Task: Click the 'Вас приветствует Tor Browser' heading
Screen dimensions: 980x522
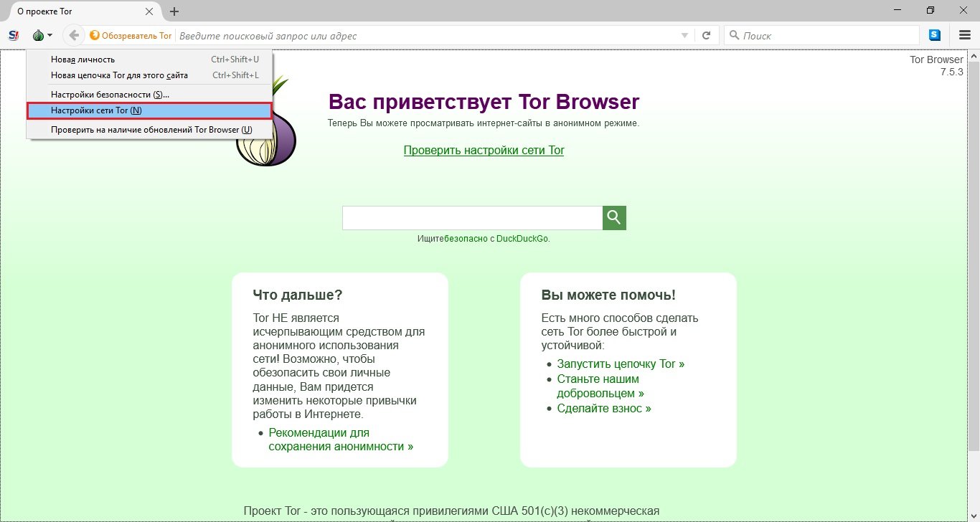Action: tap(484, 102)
